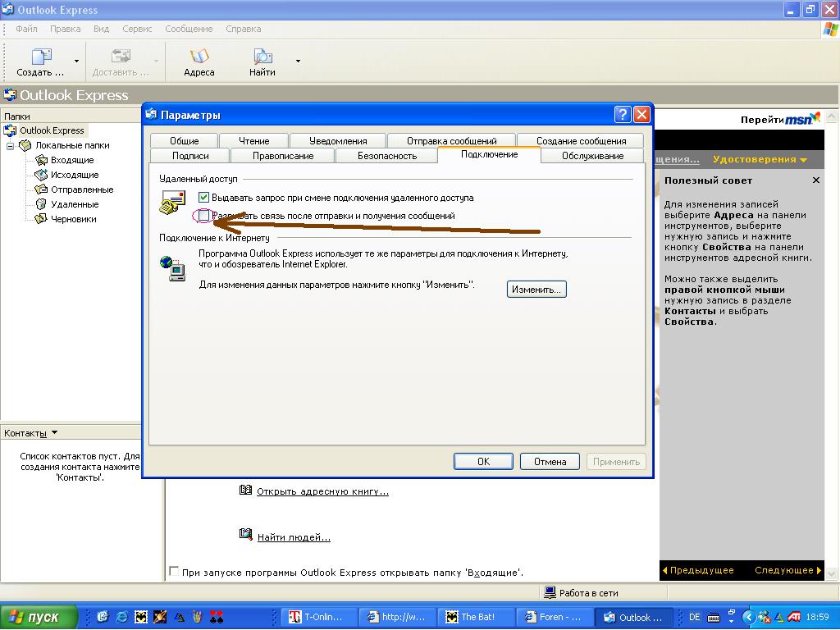This screenshot has height=630, width=840.
Task: Enable Разрывать связь после отправки checkbox
Action: [204, 216]
